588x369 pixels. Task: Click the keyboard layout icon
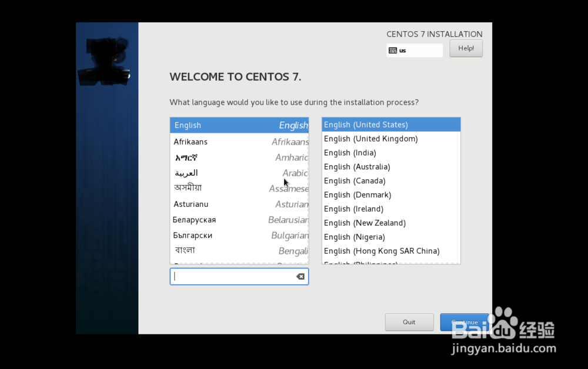pos(393,51)
